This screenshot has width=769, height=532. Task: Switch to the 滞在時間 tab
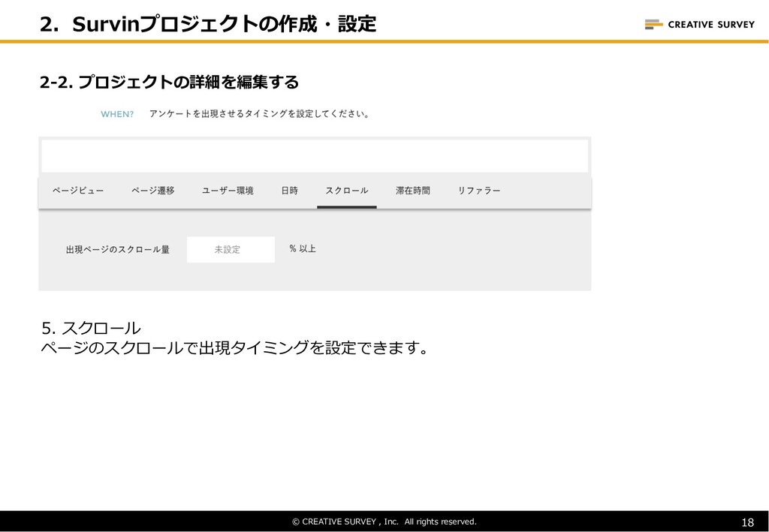413,191
